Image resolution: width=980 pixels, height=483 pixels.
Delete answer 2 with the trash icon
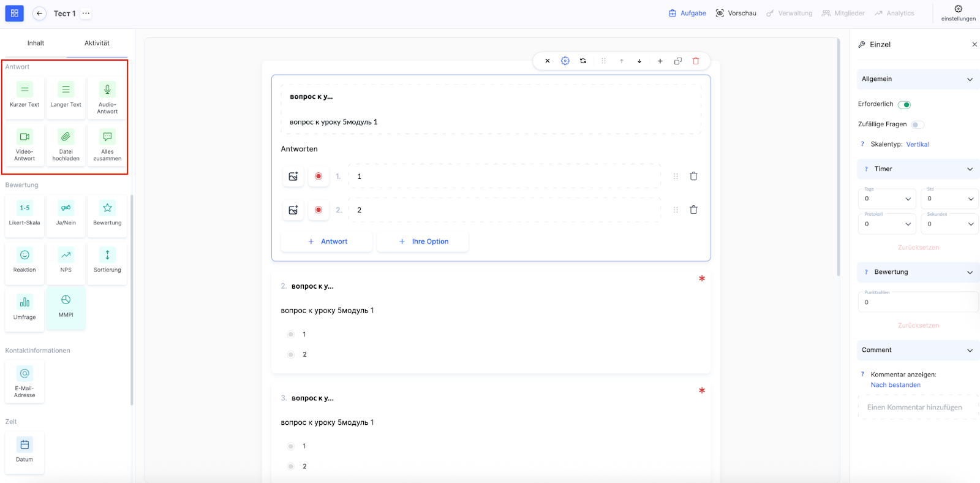(x=693, y=210)
